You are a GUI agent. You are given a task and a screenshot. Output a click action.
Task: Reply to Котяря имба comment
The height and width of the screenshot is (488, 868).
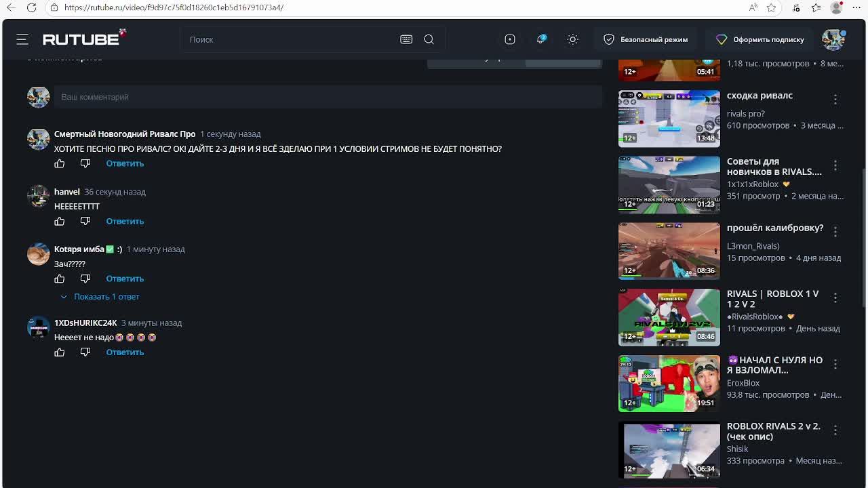tap(125, 279)
